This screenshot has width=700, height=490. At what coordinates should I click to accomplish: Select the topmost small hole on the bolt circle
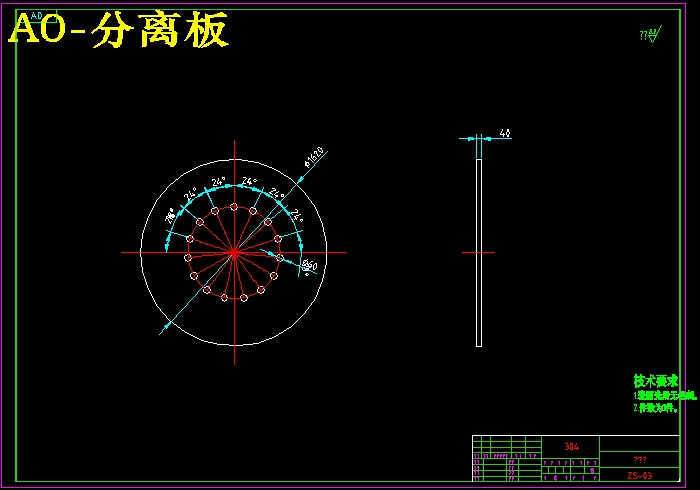point(234,207)
